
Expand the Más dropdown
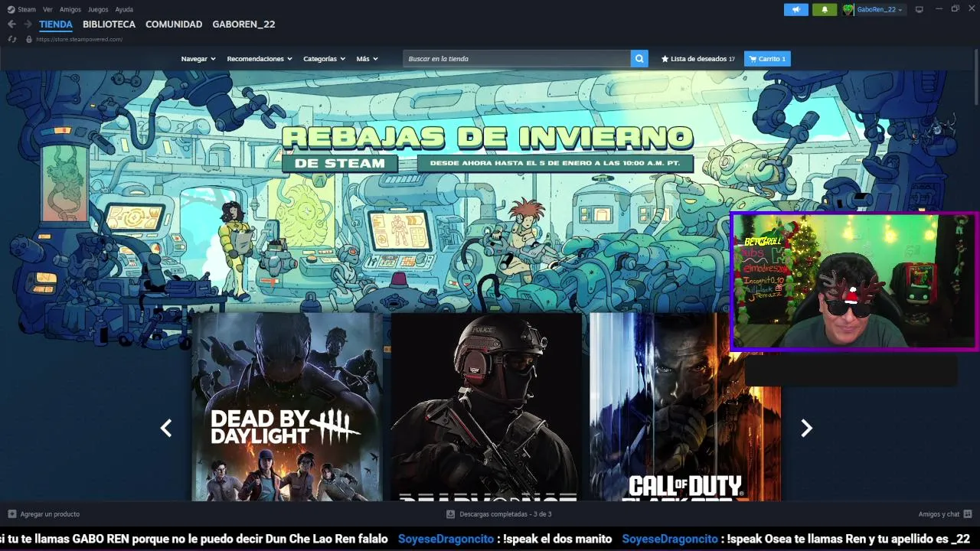tap(367, 59)
